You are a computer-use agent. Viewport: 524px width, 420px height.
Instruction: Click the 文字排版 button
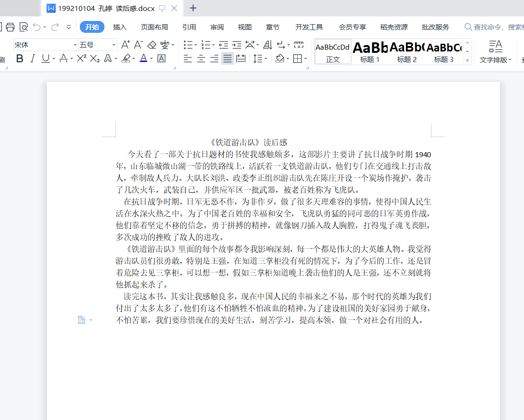pos(495,52)
